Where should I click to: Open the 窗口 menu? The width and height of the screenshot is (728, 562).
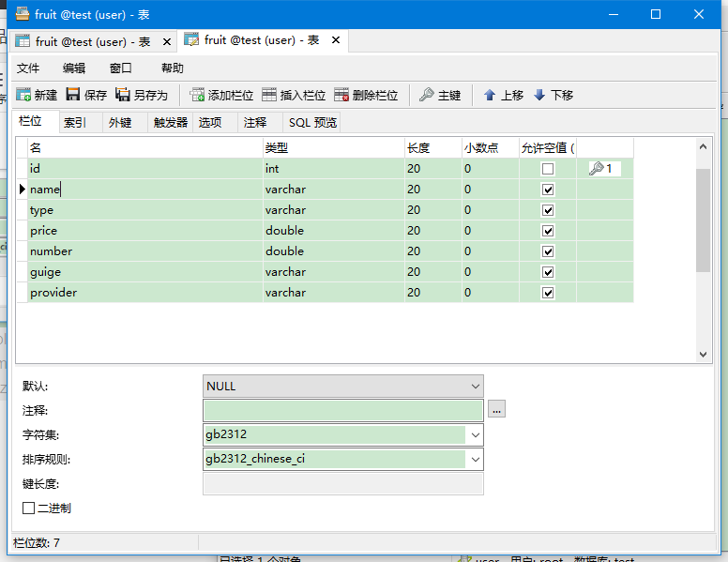(x=121, y=68)
